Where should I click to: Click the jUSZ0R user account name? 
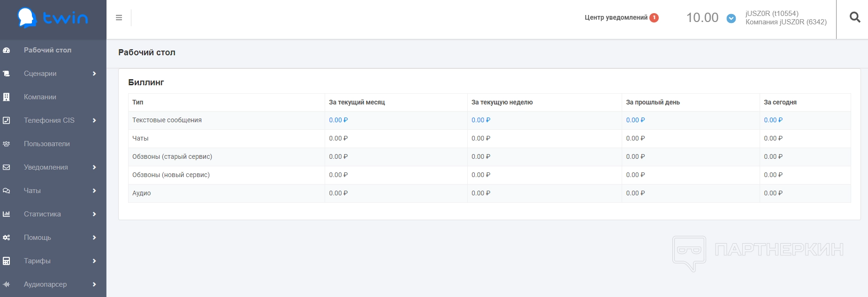[772, 14]
